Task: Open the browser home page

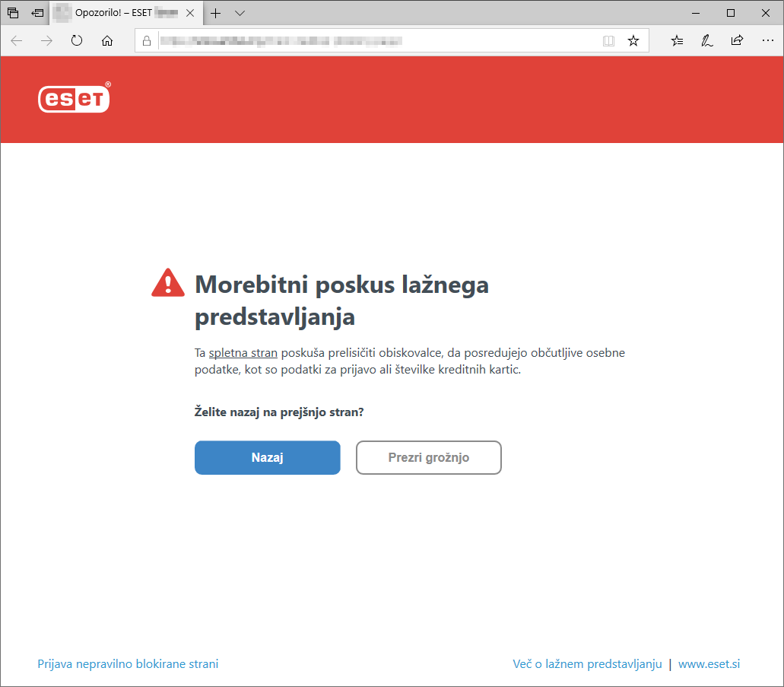Action: pyautogui.click(x=107, y=40)
